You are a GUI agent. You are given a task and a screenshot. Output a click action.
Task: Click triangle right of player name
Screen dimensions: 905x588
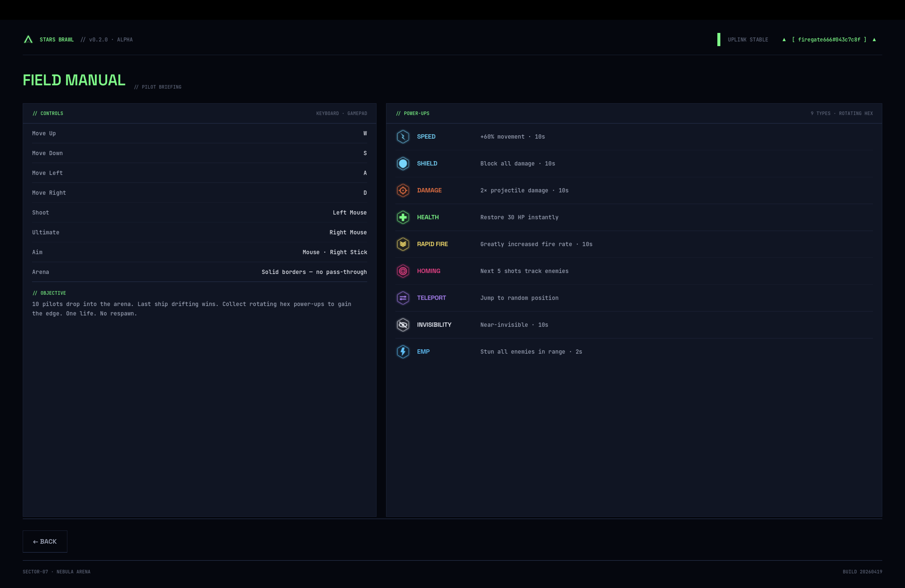[x=874, y=40]
